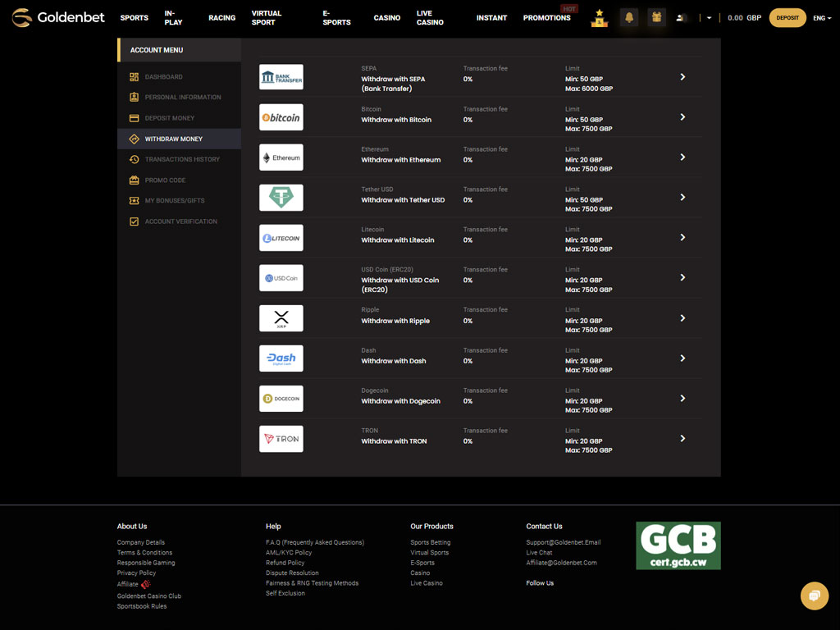840x630 pixels.
Task: Go to In-Play section
Action: tap(174, 18)
